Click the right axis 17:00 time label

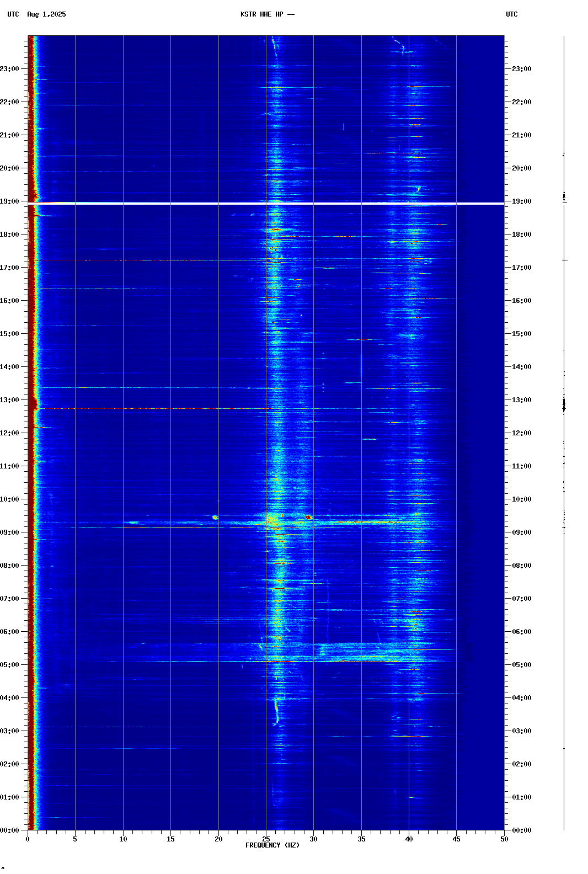click(x=522, y=268)
